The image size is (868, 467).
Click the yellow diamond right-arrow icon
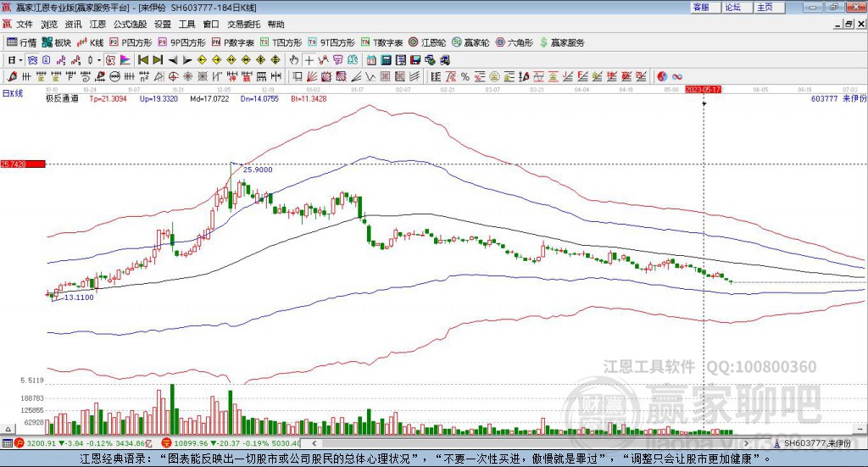(x=216, y=60)
